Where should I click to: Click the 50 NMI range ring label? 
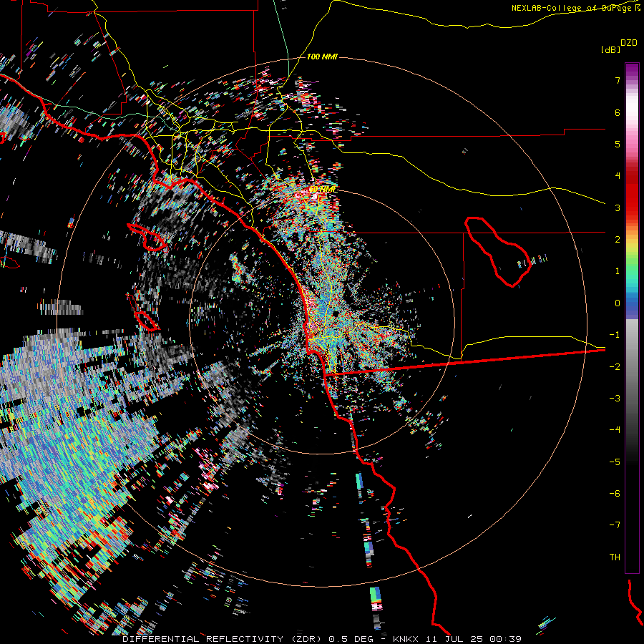click(x=323, y=190)
